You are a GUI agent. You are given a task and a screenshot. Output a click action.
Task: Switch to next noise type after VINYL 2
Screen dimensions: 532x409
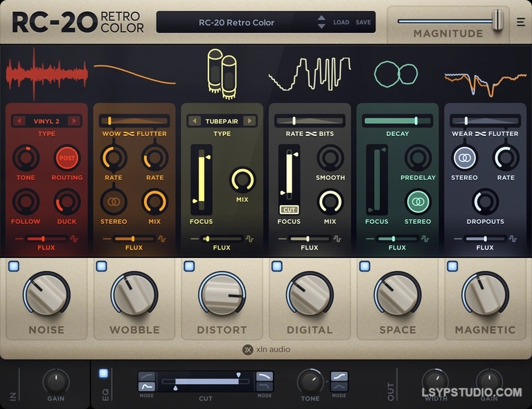click(74, 121)
